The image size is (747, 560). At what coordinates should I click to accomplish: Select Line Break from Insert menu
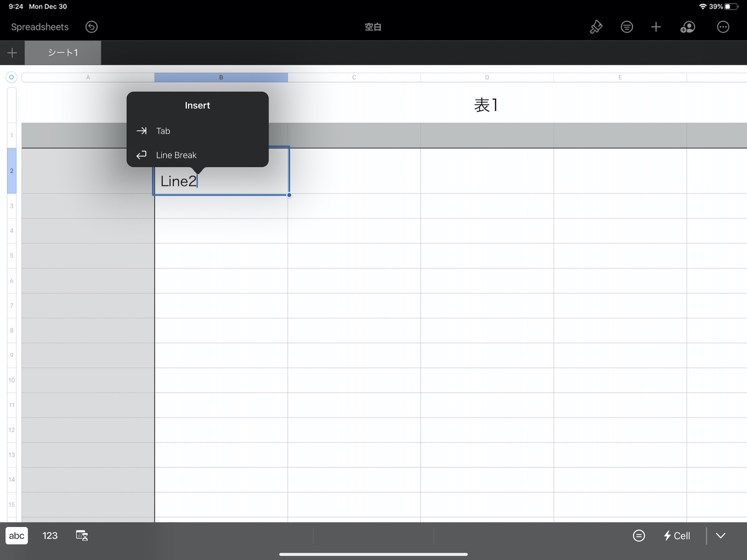177,155
